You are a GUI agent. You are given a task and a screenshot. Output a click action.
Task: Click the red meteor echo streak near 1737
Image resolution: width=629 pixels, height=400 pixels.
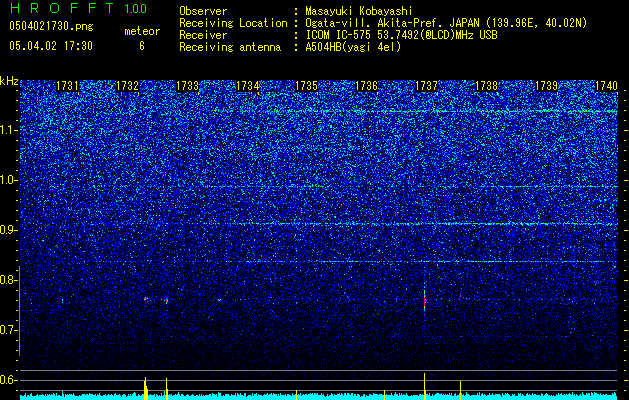pos(424,299)
